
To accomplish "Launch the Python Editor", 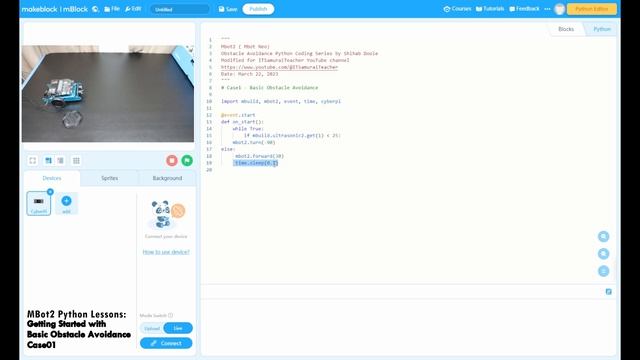I will click(591, 9).
